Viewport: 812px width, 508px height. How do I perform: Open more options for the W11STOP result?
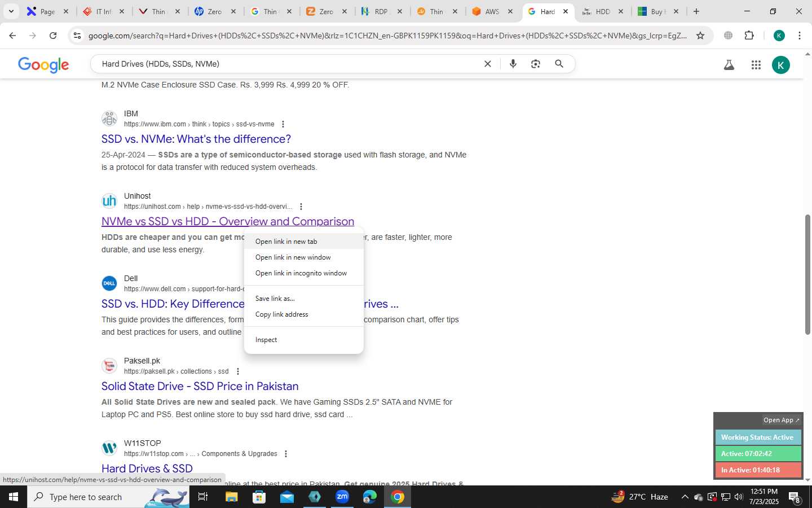[x=286, y=454]
